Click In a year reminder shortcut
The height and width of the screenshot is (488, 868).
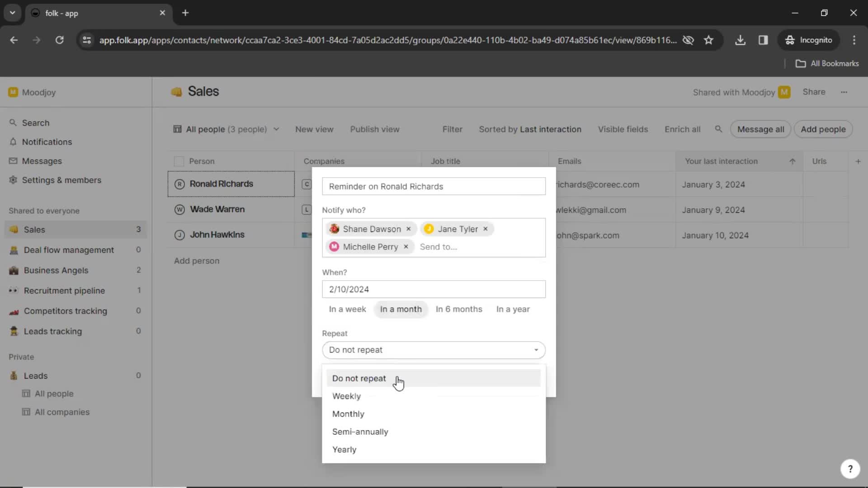[x=513, y=309]
